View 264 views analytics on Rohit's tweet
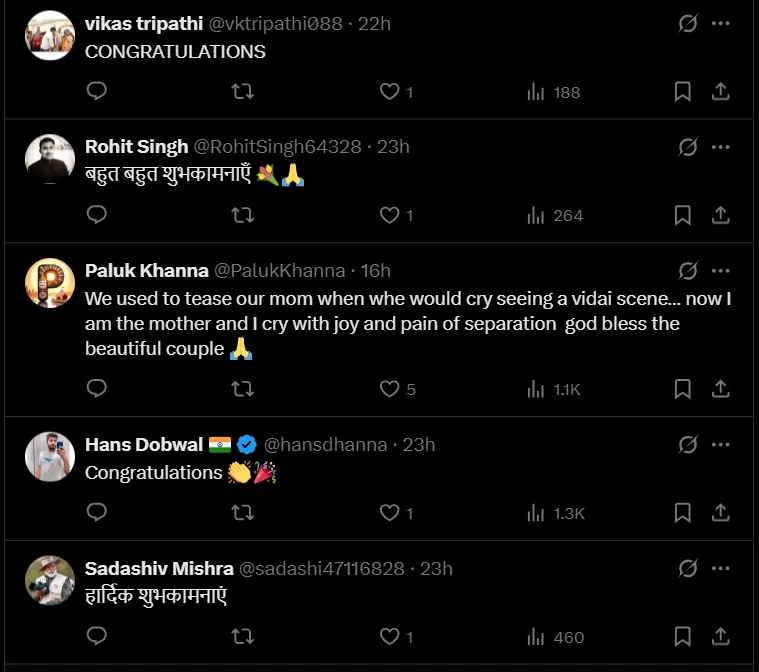The image size is (759, 672). (x=554, y=215)
